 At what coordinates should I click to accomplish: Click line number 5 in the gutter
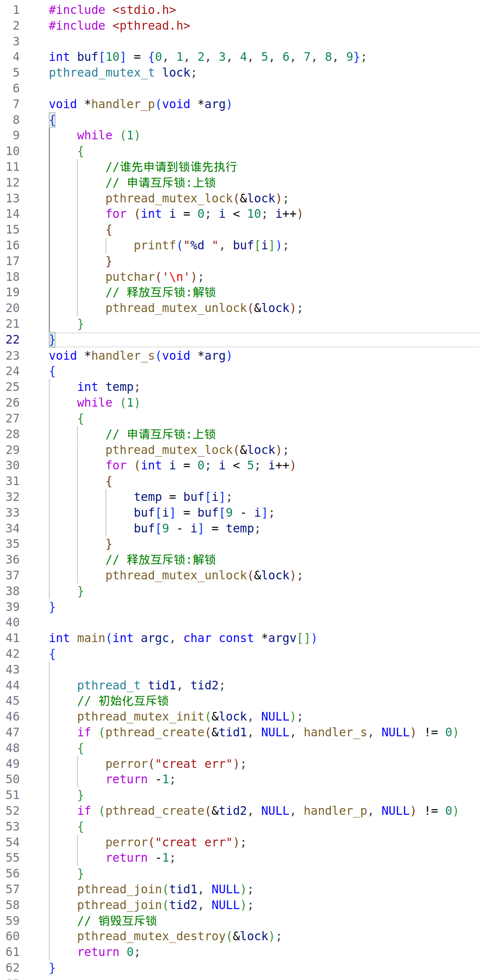[17, 73]
